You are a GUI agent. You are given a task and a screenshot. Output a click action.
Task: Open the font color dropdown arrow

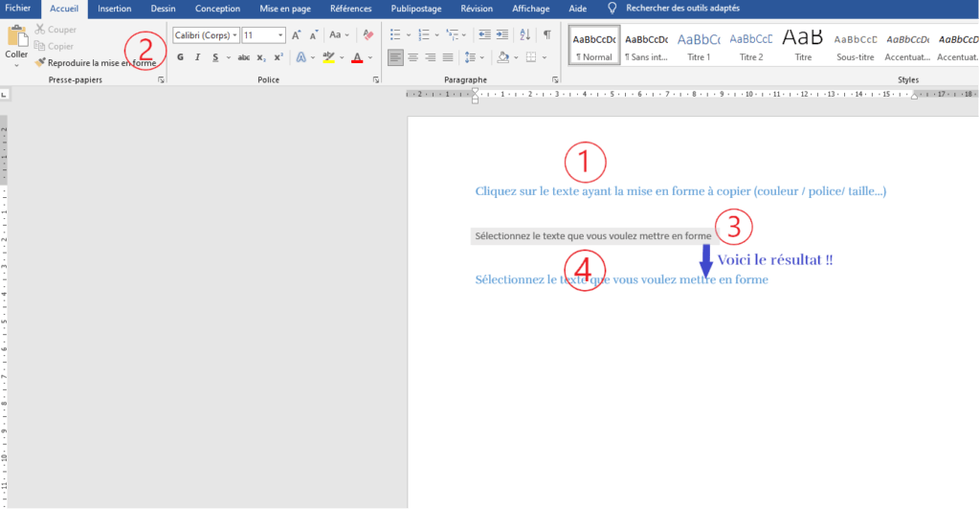[x=370, y=57]
